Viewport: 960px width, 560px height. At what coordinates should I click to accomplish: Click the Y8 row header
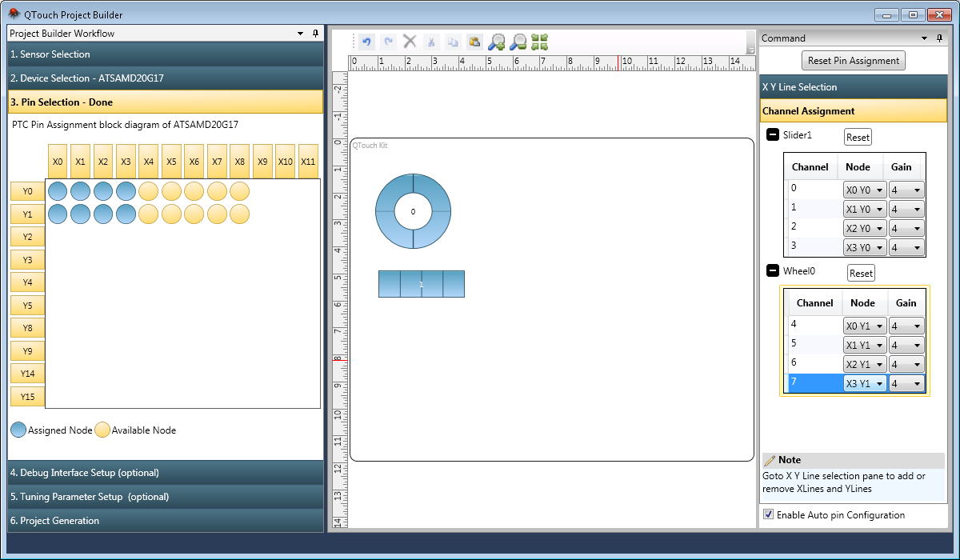pos(28,329)
